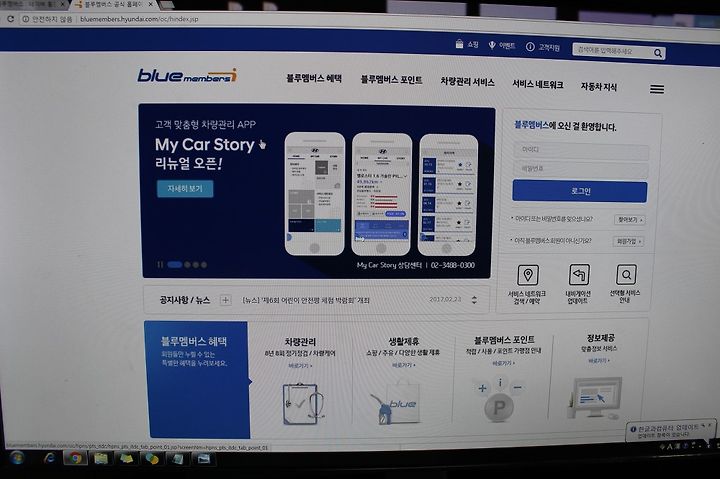Open the 고객지원 info icon

click(530, 46)
